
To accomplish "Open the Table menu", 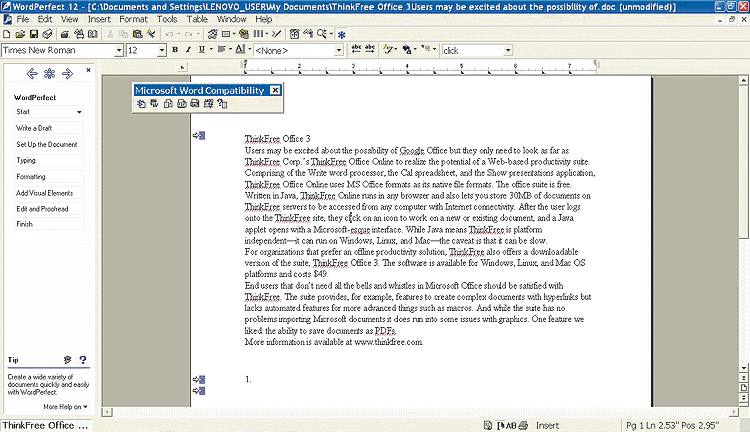I will 197,19.
